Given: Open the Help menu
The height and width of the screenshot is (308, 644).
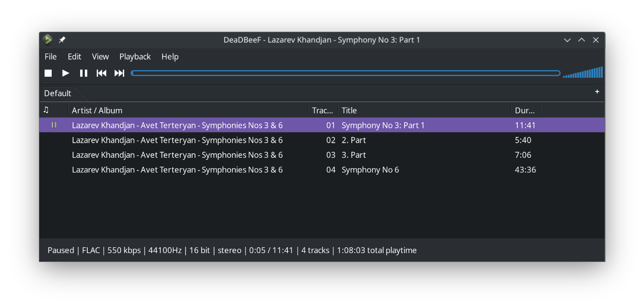Looking at the screenshot, I should click(x=170, y=56).
